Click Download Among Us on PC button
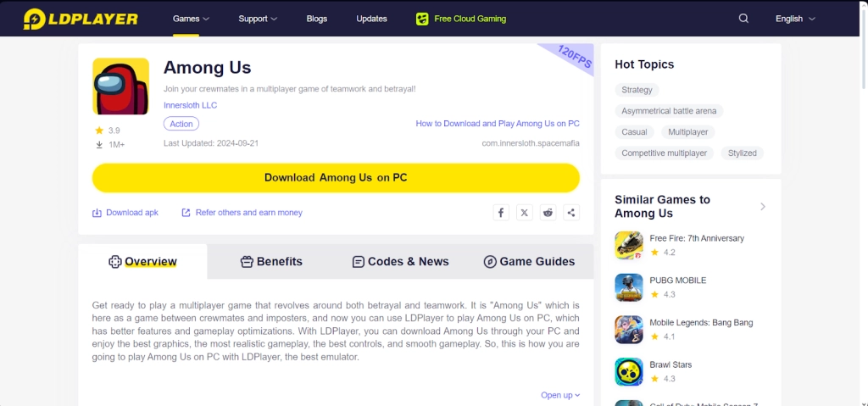The image size is (868, 406). pos(336,178)
